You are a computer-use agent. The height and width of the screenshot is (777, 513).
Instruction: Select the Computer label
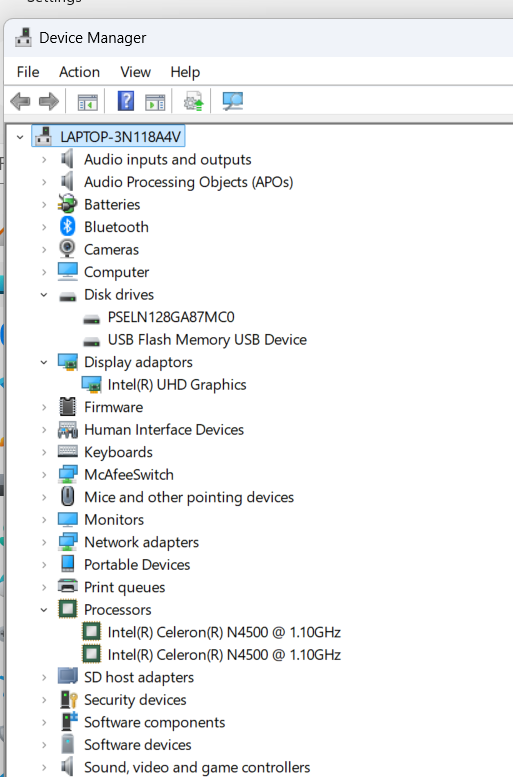pyautogui.click(x=116, y=272)
